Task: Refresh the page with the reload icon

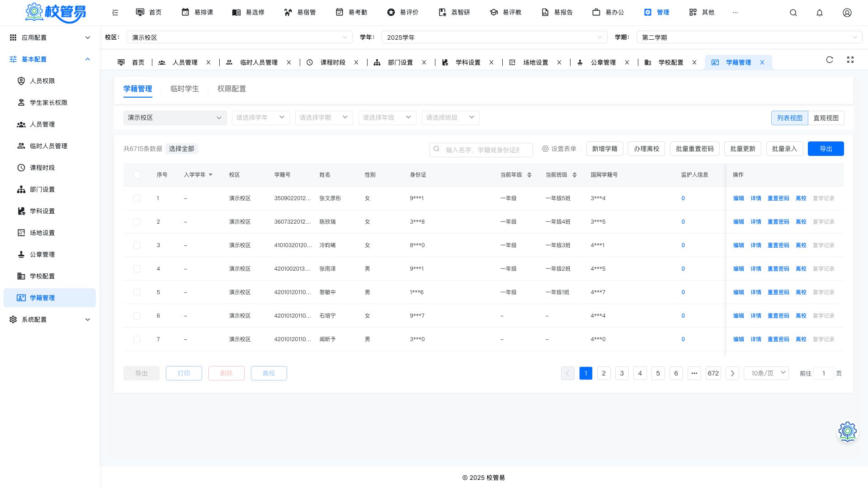Action: [830, 60]
